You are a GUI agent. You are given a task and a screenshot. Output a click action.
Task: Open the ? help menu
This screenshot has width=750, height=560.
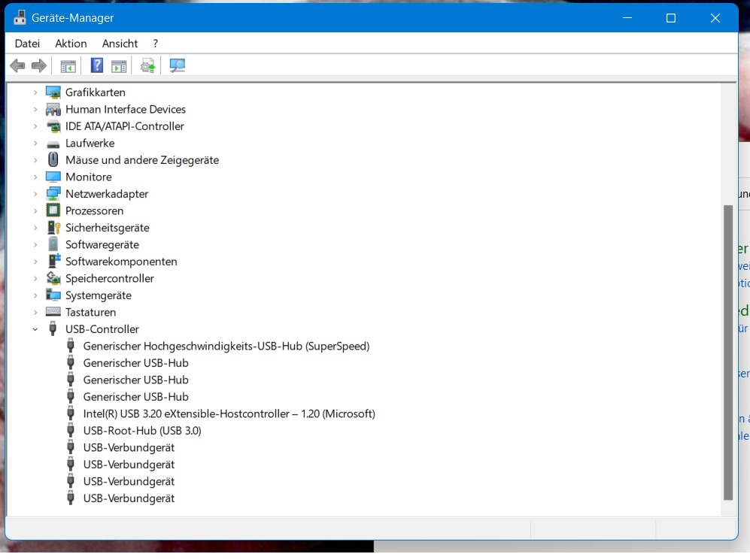pos(155,44)
